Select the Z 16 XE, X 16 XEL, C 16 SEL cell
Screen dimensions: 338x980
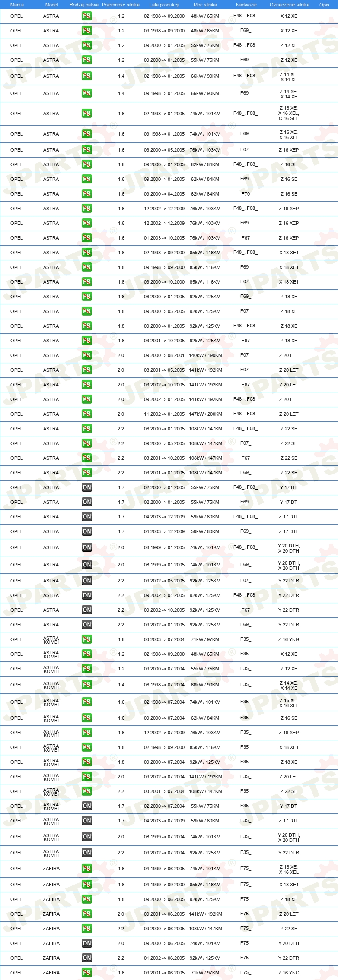pos(289,113)
